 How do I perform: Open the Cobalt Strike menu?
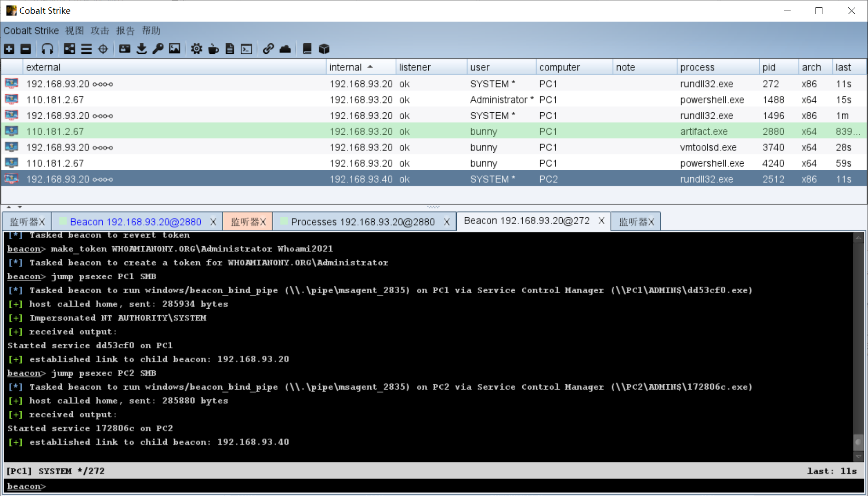coord(31,31)
